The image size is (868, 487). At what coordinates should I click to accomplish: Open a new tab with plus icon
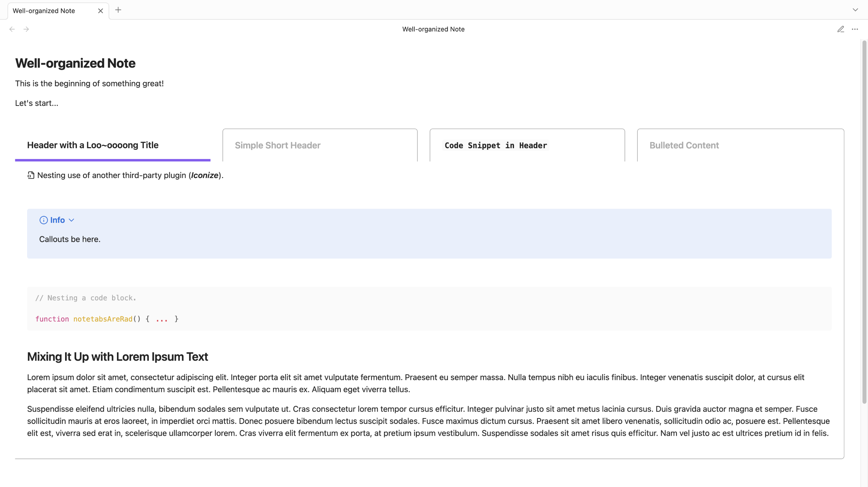click(x=118, y=10)
